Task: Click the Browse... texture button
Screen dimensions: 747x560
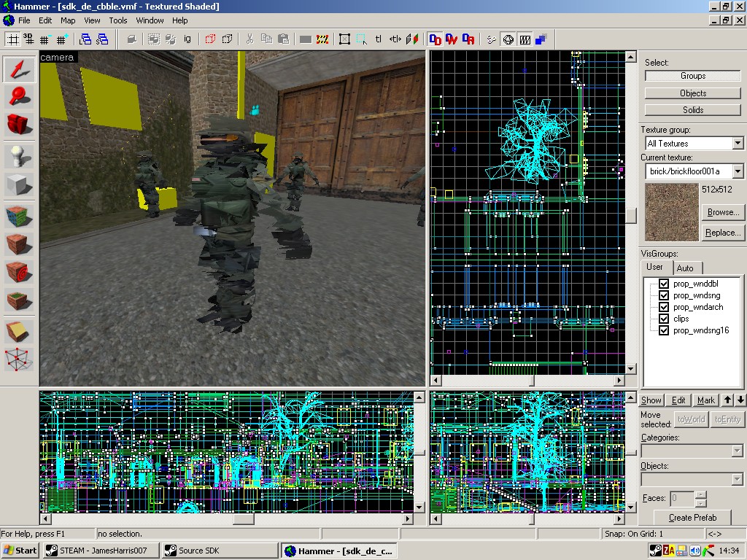Action: [x=723, y=212]
